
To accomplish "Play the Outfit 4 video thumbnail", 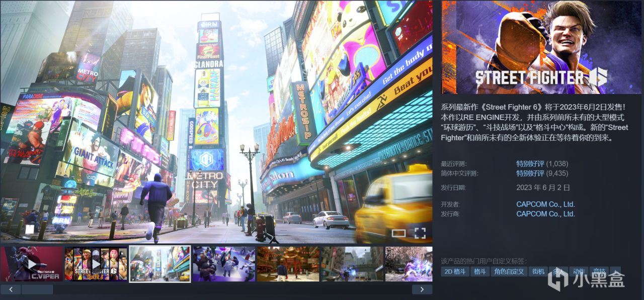I will (96, 264).
